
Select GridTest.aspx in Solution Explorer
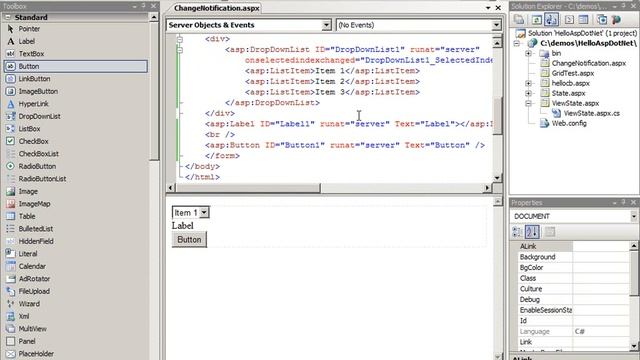tap(573, 73)
